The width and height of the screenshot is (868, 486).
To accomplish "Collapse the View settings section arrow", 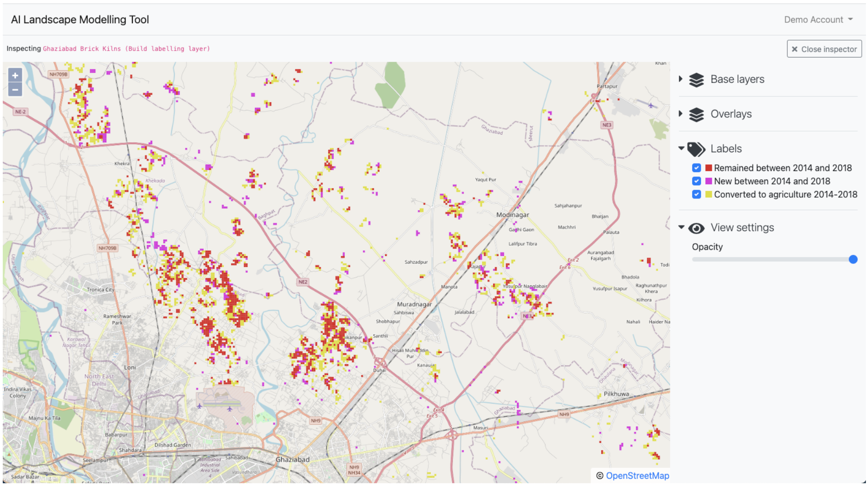I will coord(681,227).
